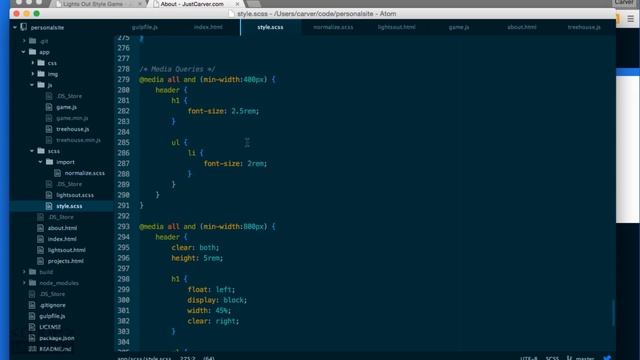
Task: Collapse the js folder arrow
Action: [32, 85]
